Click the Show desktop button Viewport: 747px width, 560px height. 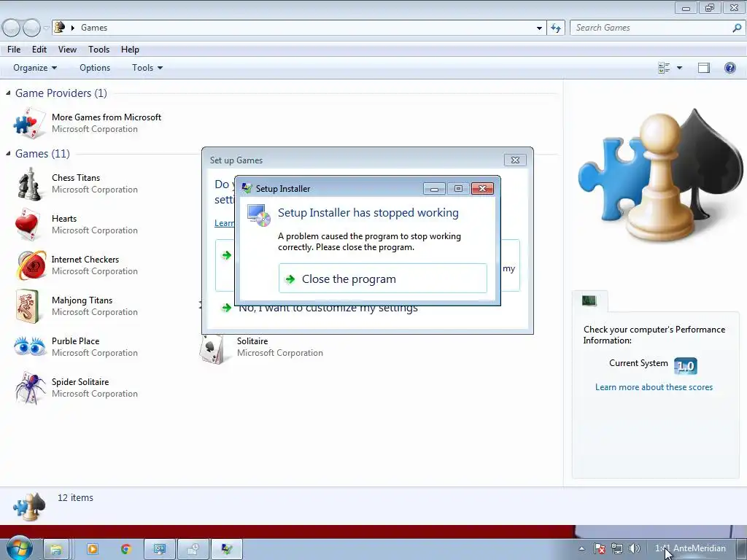741,550
